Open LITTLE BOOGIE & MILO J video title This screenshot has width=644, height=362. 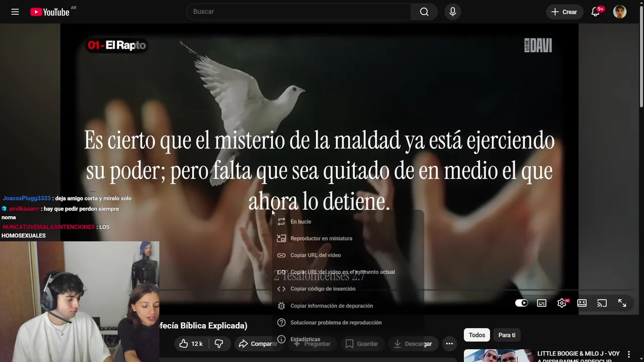tap(579, 356)
